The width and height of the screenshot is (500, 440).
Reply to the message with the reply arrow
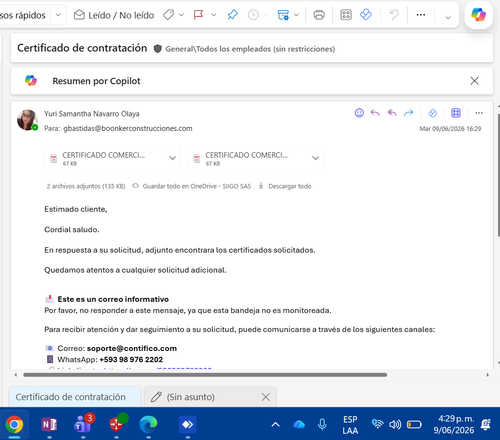pyautogui.click(x=375, y=113)
